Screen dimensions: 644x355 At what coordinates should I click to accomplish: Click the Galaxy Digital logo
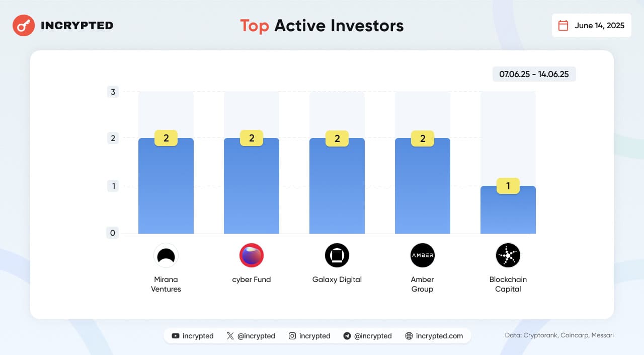337,255
